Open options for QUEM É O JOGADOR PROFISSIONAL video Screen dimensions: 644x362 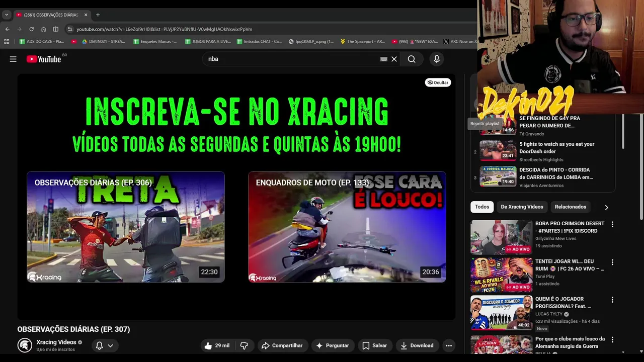point(612,300)
